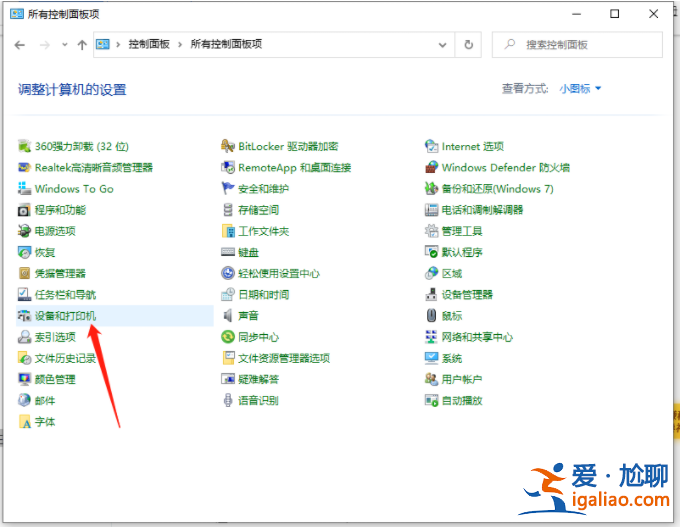Click the Back navigation arrow
The image size is (682, 527).
[x=20, y=45]
